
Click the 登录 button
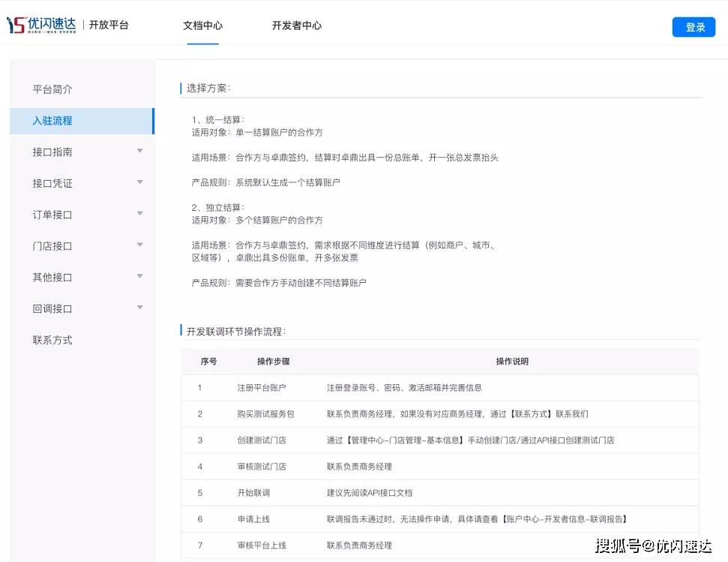(694, 26)
